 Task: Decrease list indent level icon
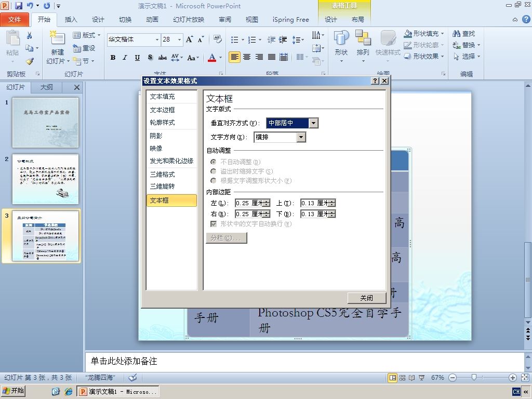[271, 40]
